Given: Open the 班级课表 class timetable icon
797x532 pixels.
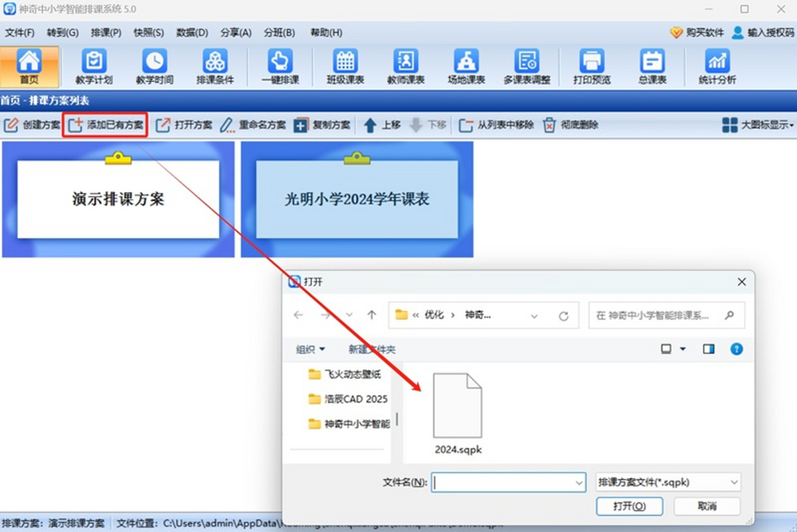Looking at the screenshot, I should [345, 67].
